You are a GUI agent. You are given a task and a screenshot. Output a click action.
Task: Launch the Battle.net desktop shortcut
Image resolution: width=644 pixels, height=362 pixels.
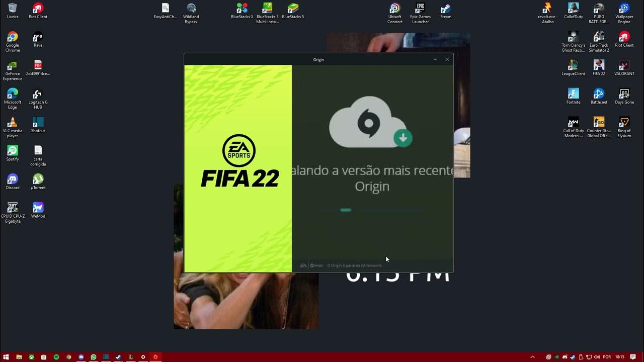(x=599, y=97)
